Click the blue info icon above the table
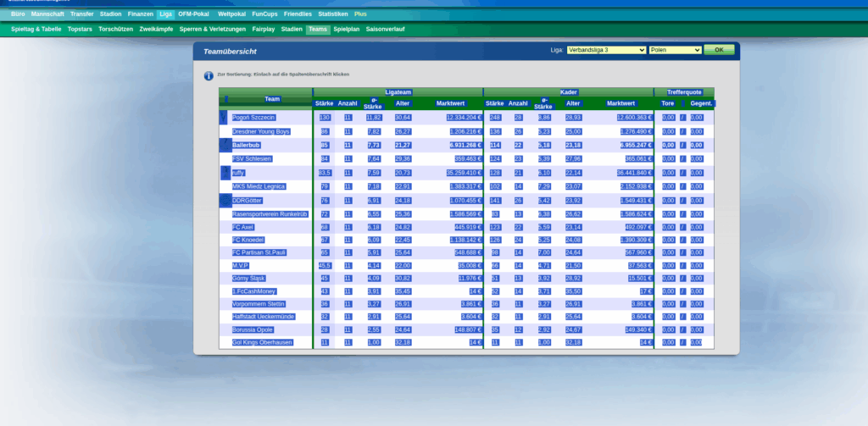The width and height of the screenshot is (868, 426). click(209, 75)
